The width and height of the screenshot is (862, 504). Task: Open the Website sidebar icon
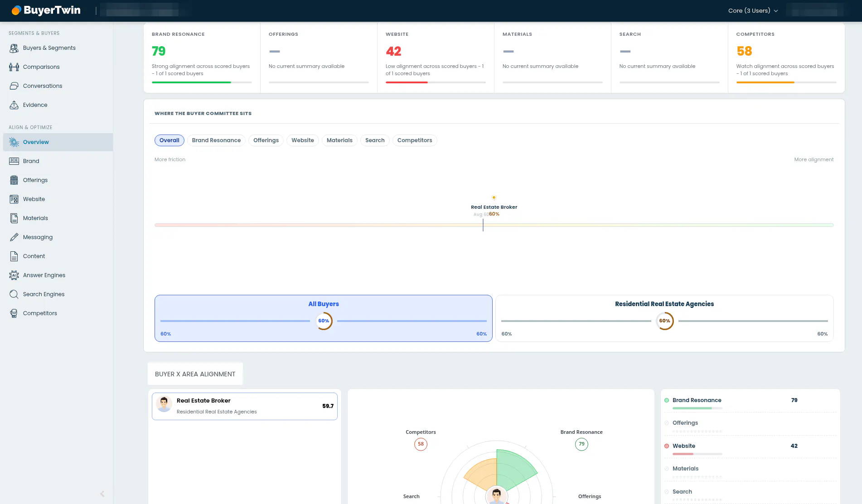(14, 199)
